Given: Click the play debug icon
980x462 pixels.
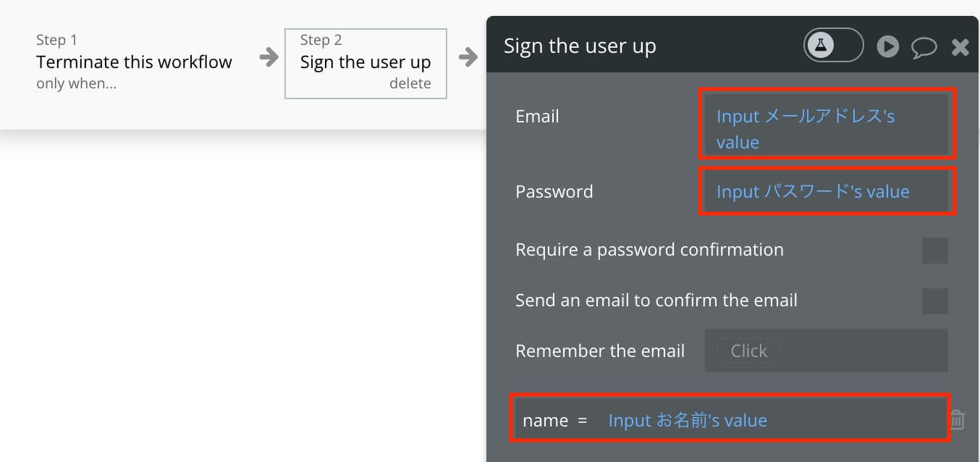Looking at the screenshot, I should tap(888, 47).
